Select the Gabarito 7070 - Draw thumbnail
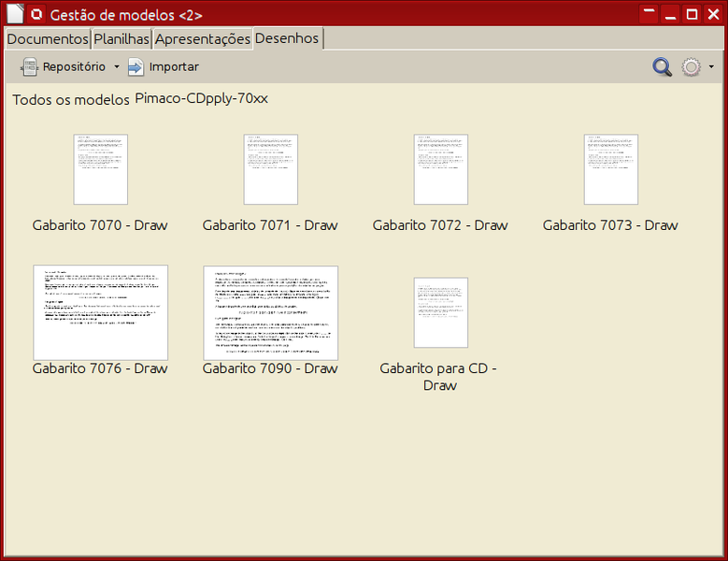Image resolution: width=728 pixels, height=561 pixels. [x=101, y=169]
